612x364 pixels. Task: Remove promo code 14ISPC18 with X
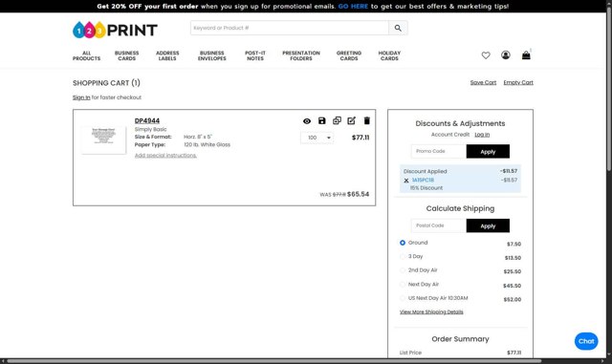(406, 181)
